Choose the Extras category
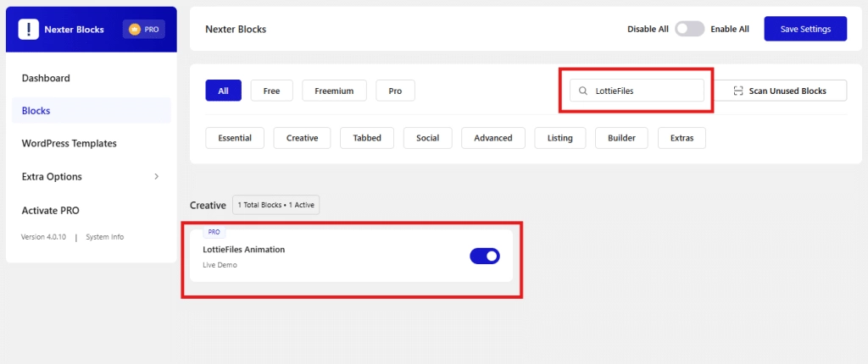This screenshot has height=364, width=868. (682, 138)
